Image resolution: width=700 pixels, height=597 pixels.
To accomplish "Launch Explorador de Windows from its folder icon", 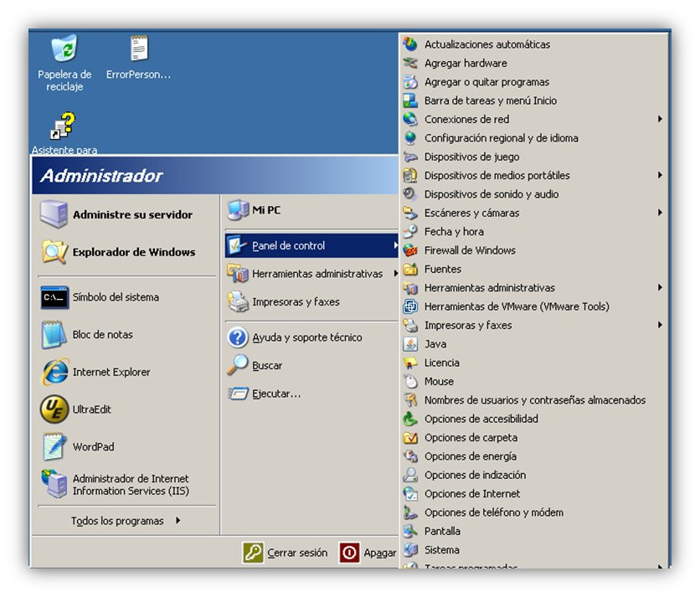I will (54, 251).
